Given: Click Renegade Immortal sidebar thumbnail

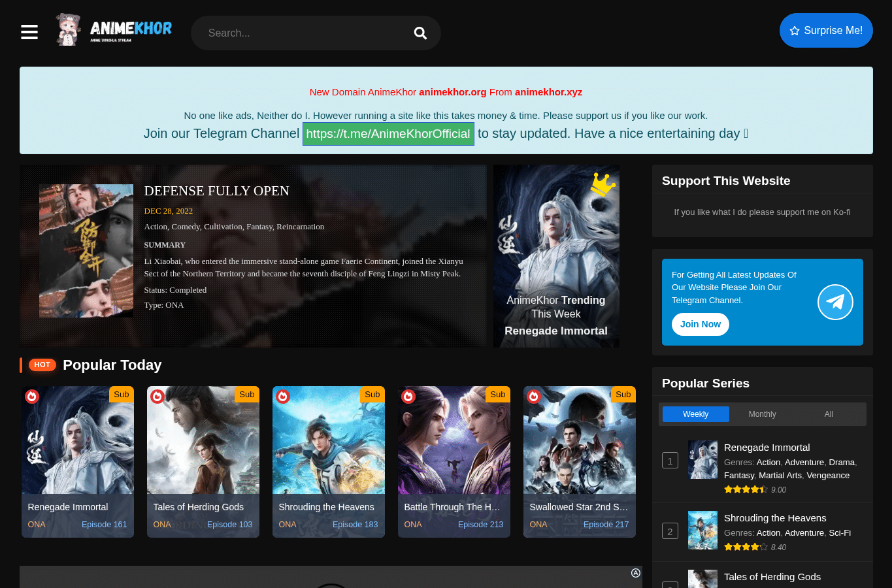Looking at the screenshot, I should click(x=702, y=459).
